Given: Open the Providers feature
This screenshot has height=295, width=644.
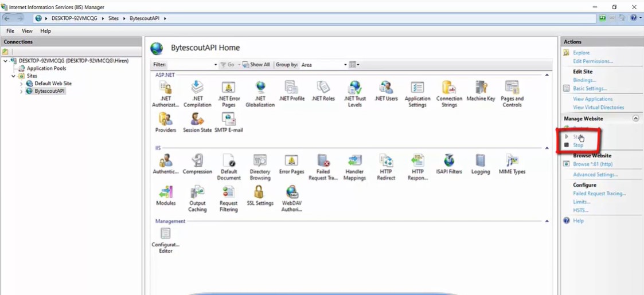Looking at the screenshot, I should (x=166, y=122).
